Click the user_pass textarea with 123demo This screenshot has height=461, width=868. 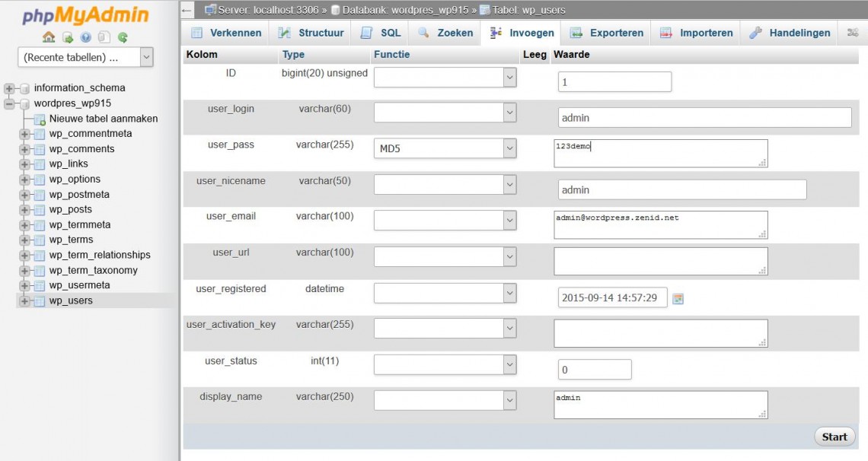point(660,153)
